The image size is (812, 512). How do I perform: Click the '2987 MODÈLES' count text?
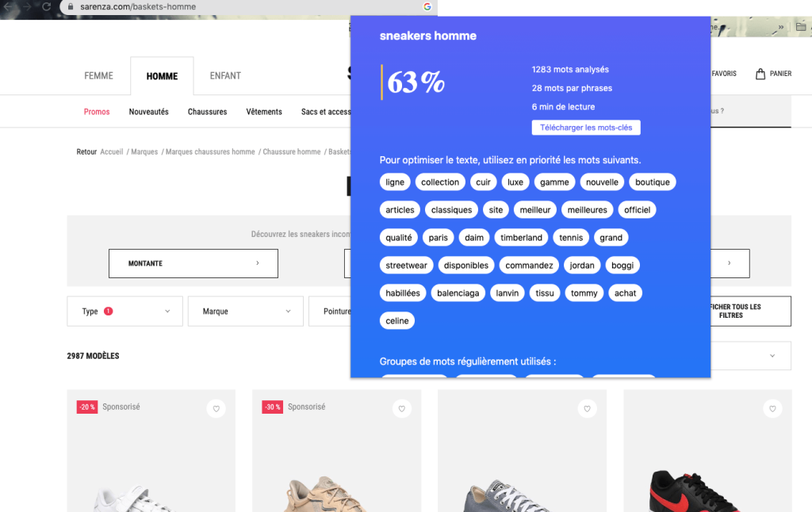94,356
